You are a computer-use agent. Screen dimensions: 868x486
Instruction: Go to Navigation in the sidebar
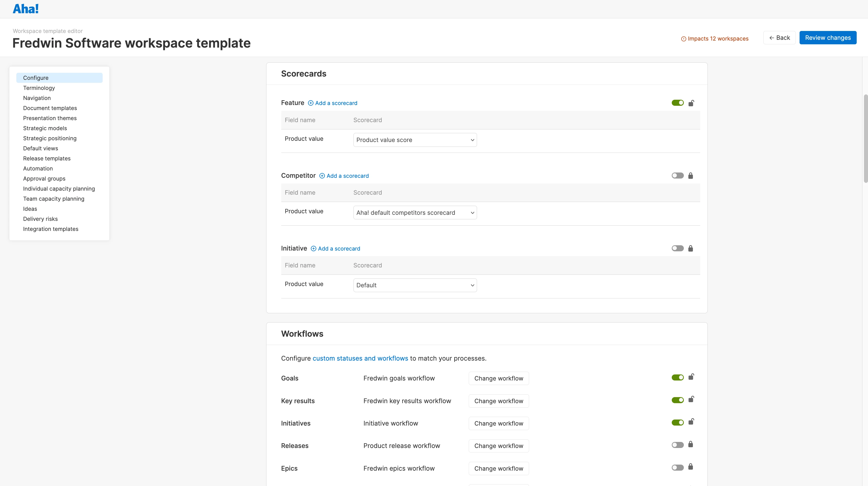(37, 98)
